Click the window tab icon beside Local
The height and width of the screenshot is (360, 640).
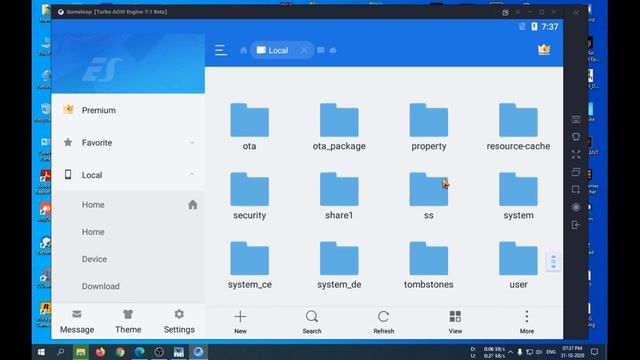[x=321, y=50]
